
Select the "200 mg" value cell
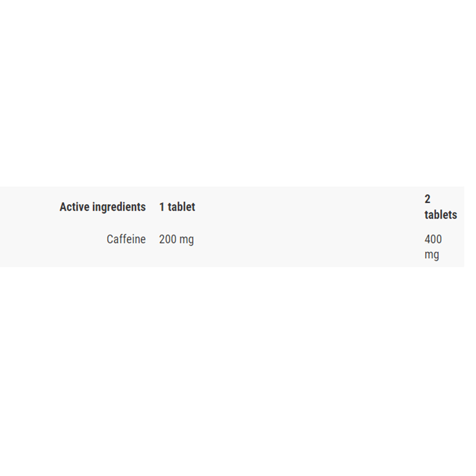[x=177, y=239]
